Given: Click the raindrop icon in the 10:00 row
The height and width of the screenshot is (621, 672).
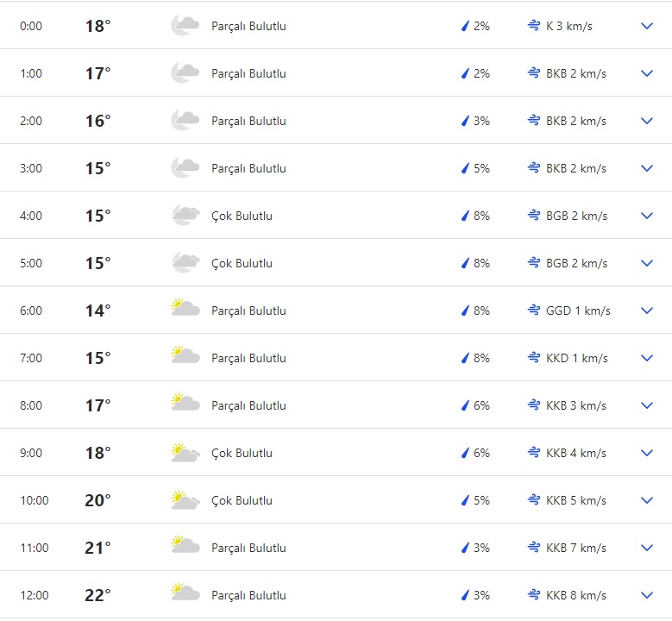Looking at the screenshot, I should 465,500.
